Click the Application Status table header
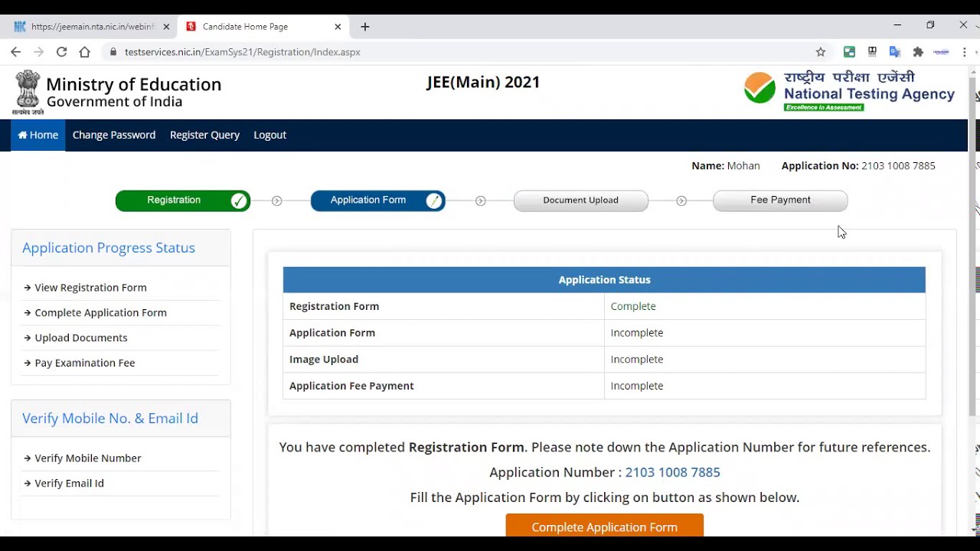 click(604, 280)
